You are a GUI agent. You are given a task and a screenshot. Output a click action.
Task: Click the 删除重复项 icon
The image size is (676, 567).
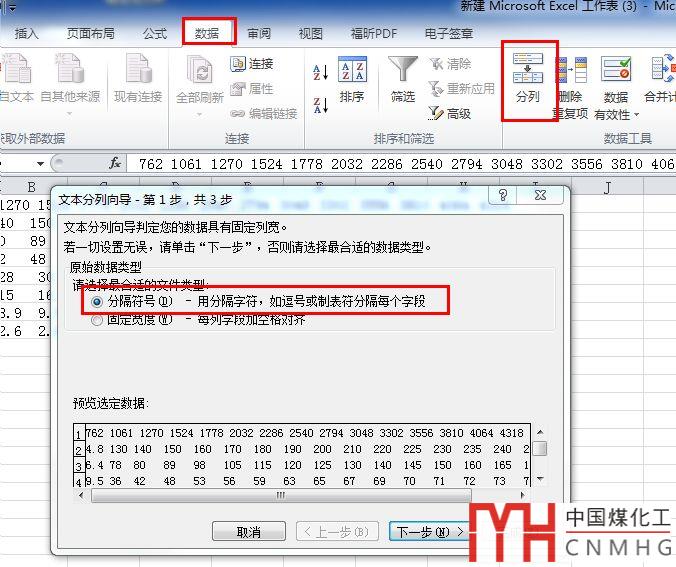click(571, 69)
